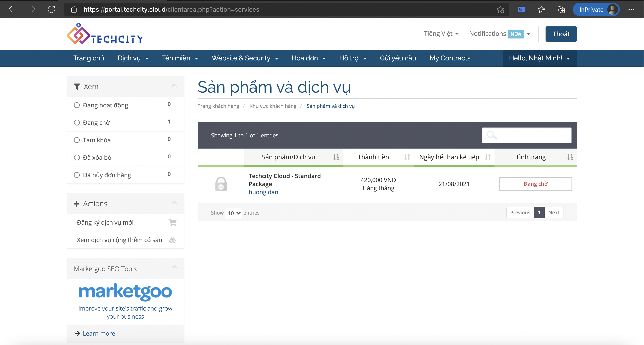Click the browser forward arrow
Image resolution: width=644 pixels, height=345 pixels.
pyautogui.click(x=32, y=9)
